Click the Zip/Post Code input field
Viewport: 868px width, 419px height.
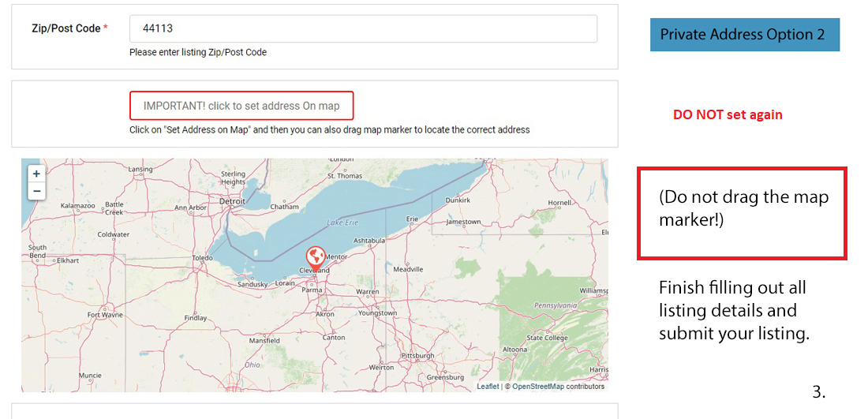[x=363, y=28]
